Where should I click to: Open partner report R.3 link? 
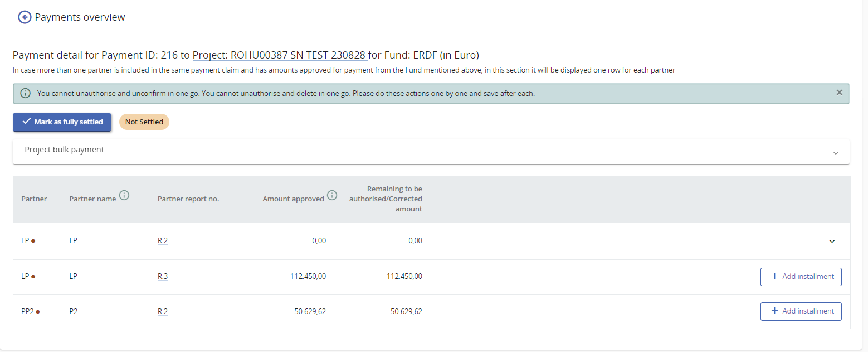(x=163, y=277)
